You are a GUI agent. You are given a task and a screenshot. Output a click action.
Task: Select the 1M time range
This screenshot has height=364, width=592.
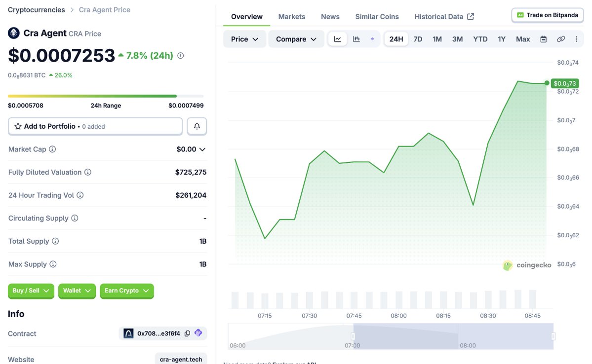tap(437, 39)
